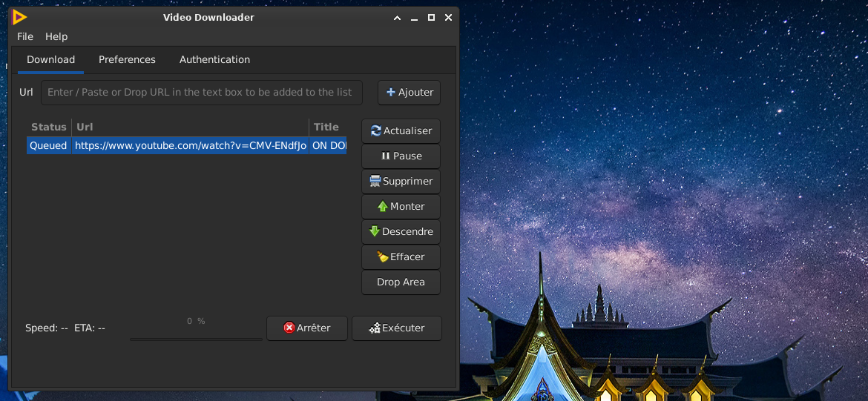Pause the download with the Pause button
868x401 pixels.
coord(401,156)
